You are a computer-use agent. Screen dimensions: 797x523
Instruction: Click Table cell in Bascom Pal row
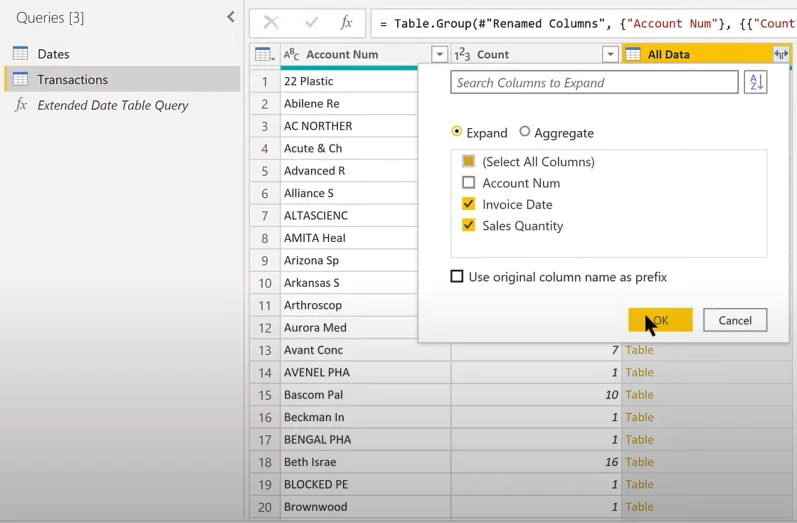point(706,395)
